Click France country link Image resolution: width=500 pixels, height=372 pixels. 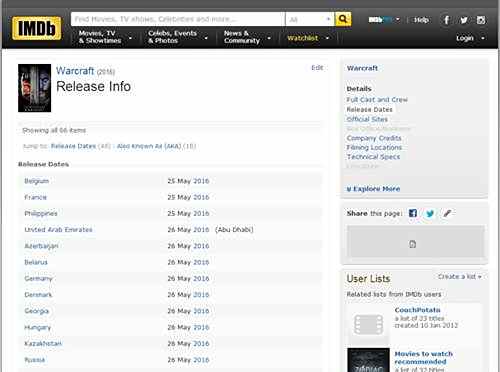[x=35, y=197]
